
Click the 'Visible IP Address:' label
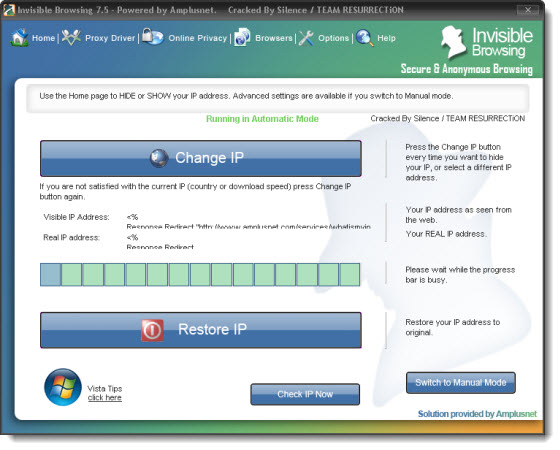click(76, 217)
